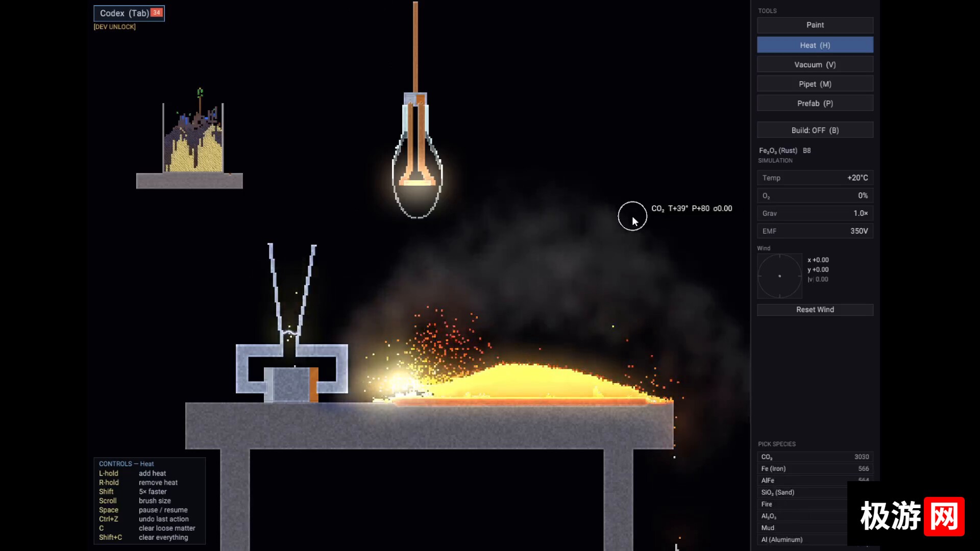Screen dimensions: 980x551
Task: Click the wind y +0.00 value
Action: (818, 269)
